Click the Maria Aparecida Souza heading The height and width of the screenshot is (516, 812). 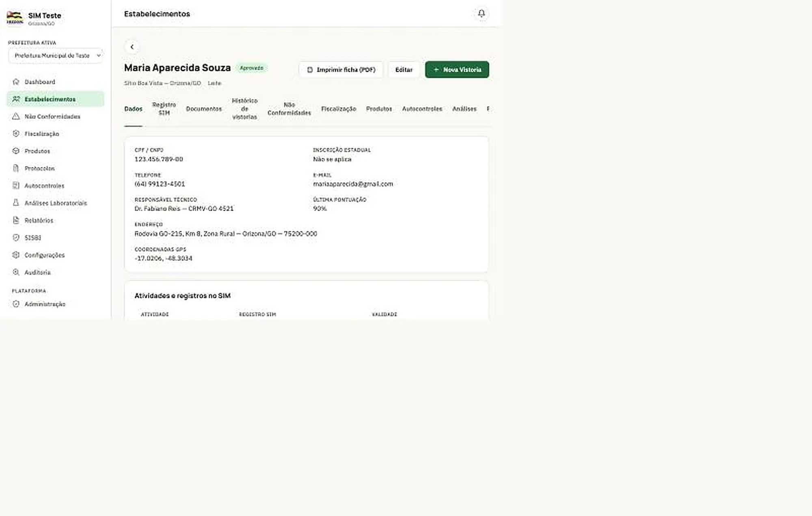click(x=177, y=68)
